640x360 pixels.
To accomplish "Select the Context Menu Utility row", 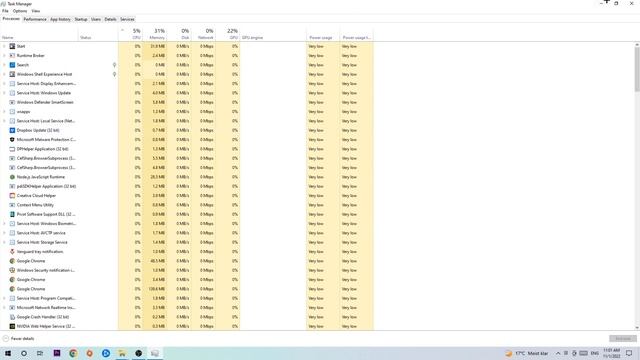I will (x=187, y=205).
